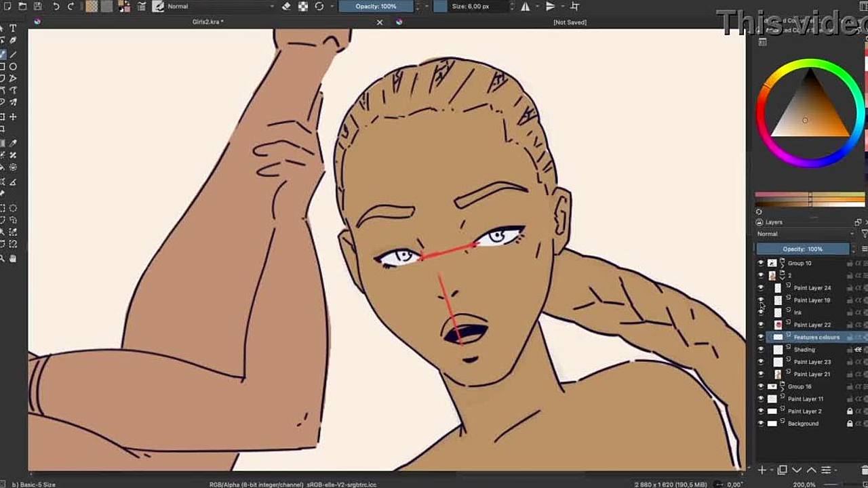Open layer blending mode dropdown
The width and height of the screenshot is (868, 488).
point(804,234)
